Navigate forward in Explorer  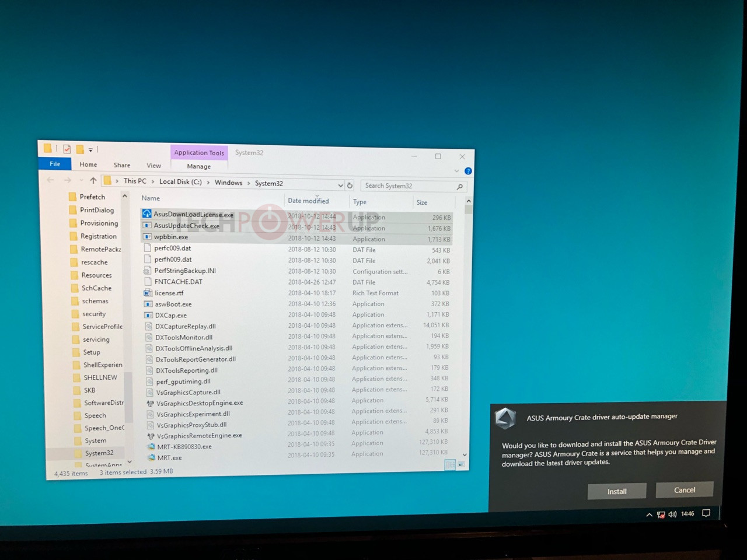point(68,180)
